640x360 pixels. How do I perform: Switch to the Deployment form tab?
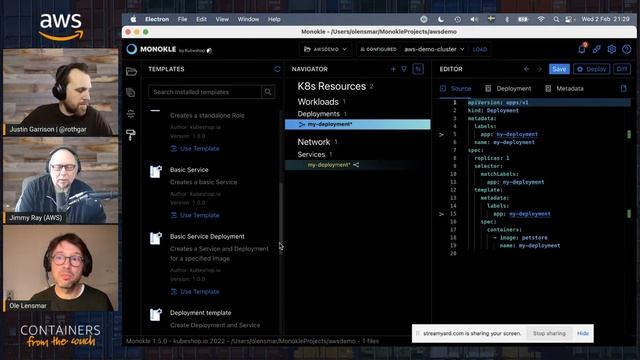(x=508, y=89)
